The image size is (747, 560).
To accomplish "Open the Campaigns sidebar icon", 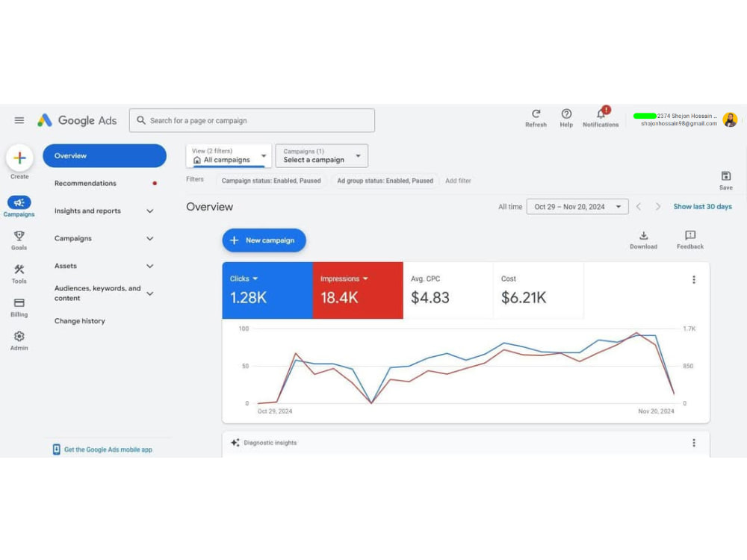I will (x=19, y=203).
